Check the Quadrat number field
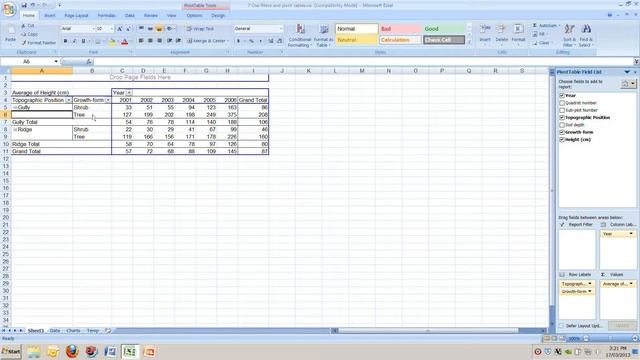640x360 pixels. coord(562,103)
